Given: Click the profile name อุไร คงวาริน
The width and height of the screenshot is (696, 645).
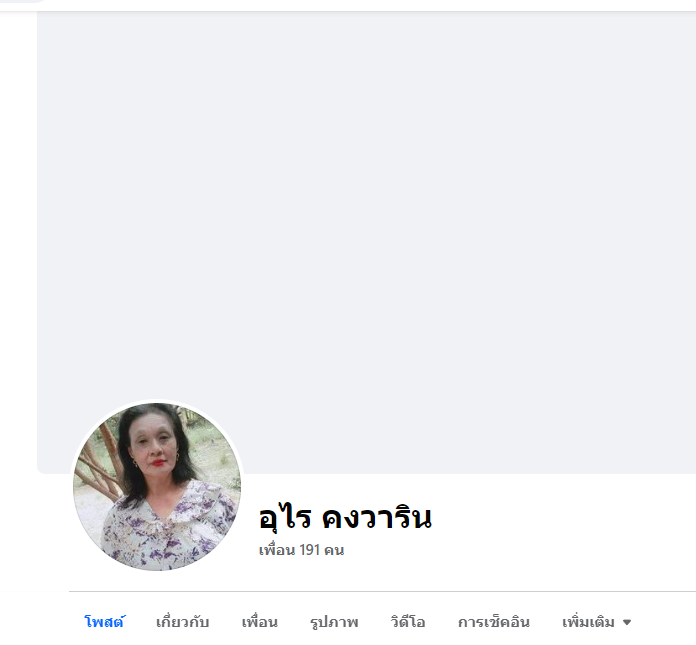Looking at the screenshot, I should (345, 517).
